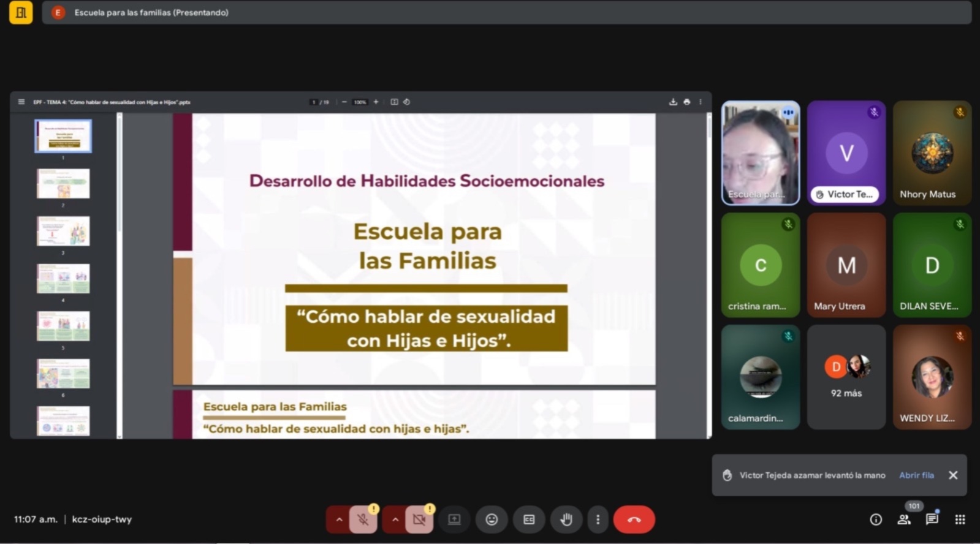The width and height of the screenshot is (980, 544).
Task: Toggle the presentation sidebar hamburger menu
Action: (x=21, y=102)
